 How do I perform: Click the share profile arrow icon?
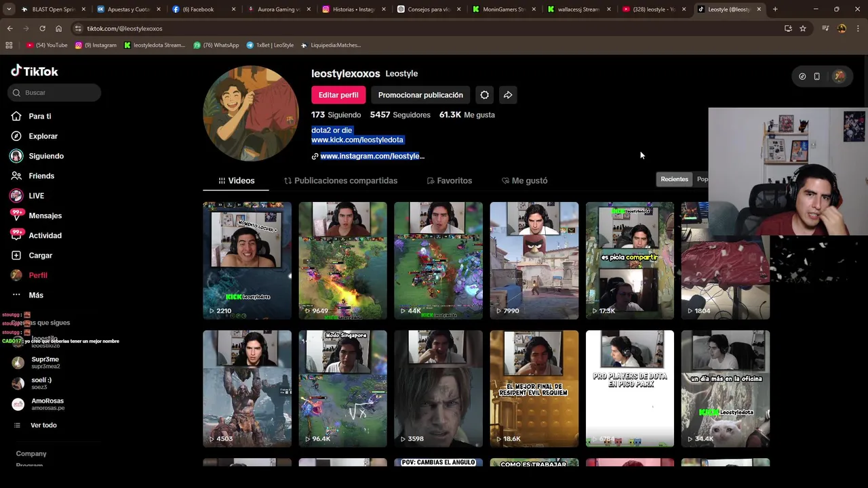[508, 95]
